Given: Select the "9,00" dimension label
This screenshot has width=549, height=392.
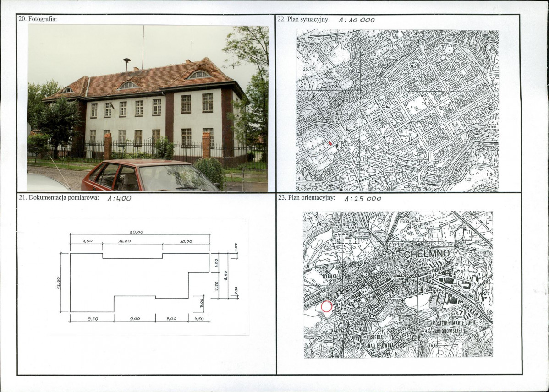Looking at the screenshot, I should click(135, 319).
